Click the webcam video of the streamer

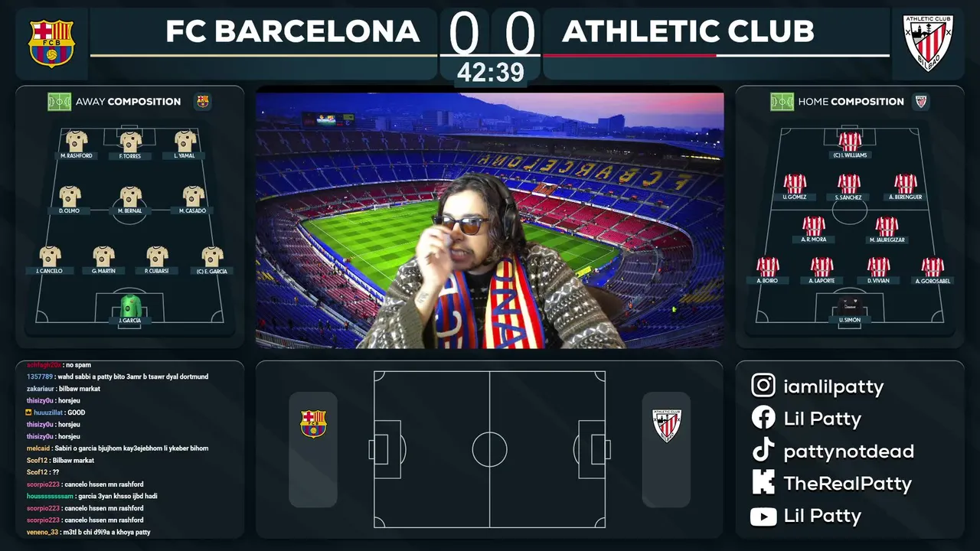click(490, 220)
